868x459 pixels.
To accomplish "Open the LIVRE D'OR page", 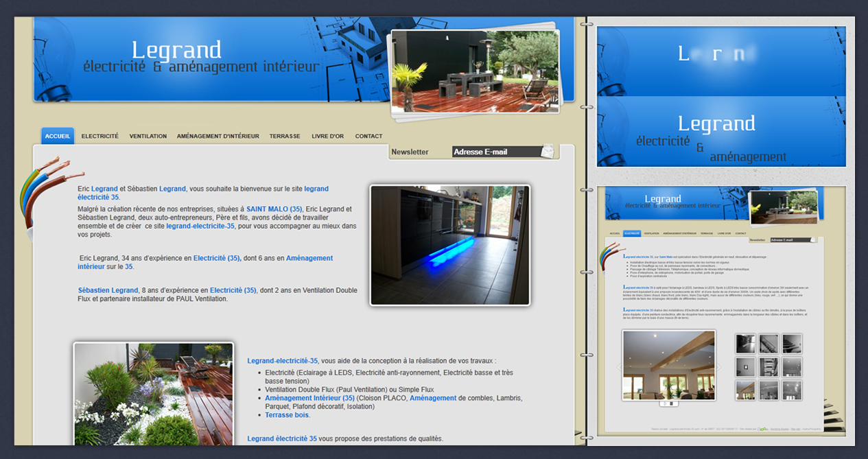I will tap(327, 136).
